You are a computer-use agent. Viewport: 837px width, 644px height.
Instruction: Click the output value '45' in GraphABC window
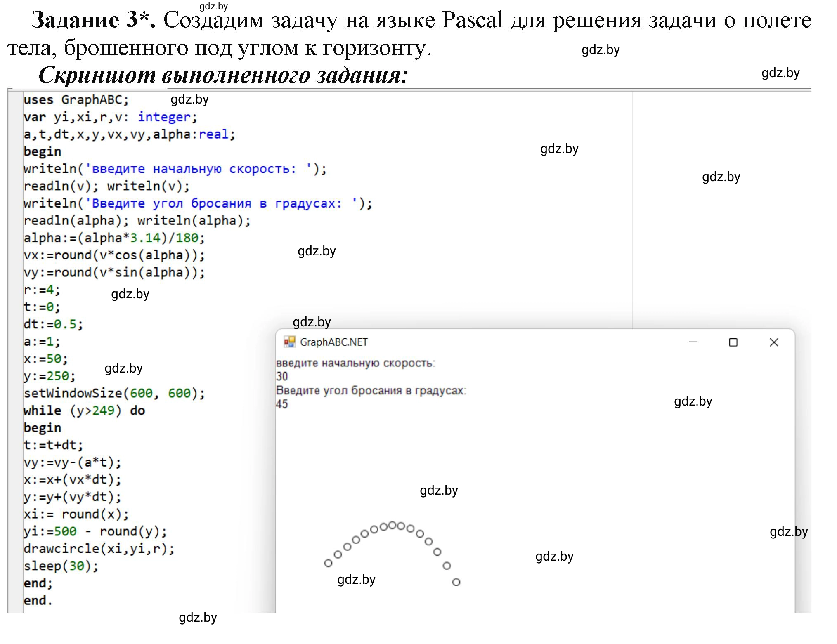(x=282, y=404)
